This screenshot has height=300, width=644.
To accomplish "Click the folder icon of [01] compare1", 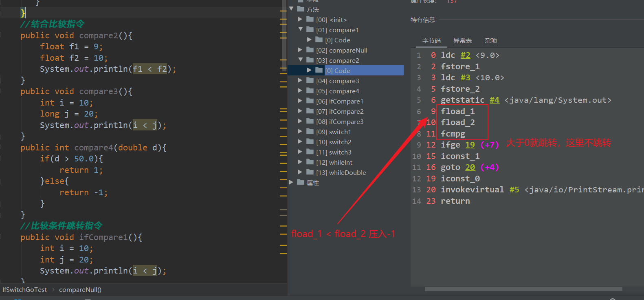I will coord(310,29).
